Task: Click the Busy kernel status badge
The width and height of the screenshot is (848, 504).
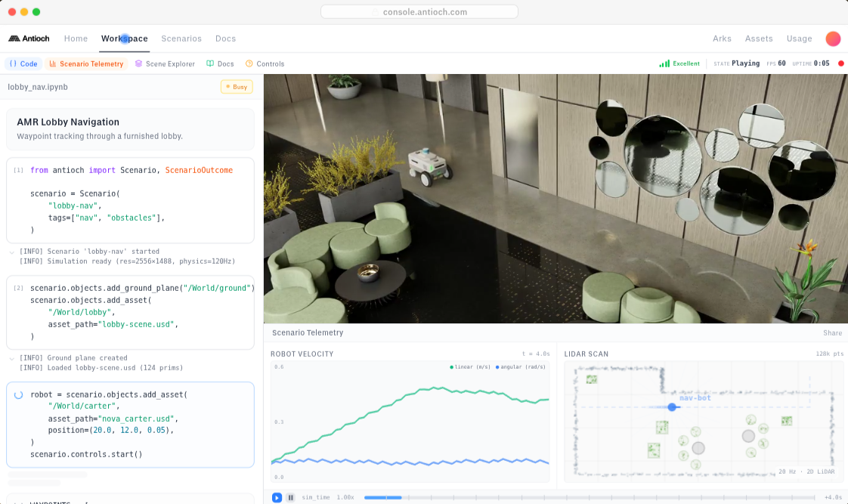Action: point(237,87)
